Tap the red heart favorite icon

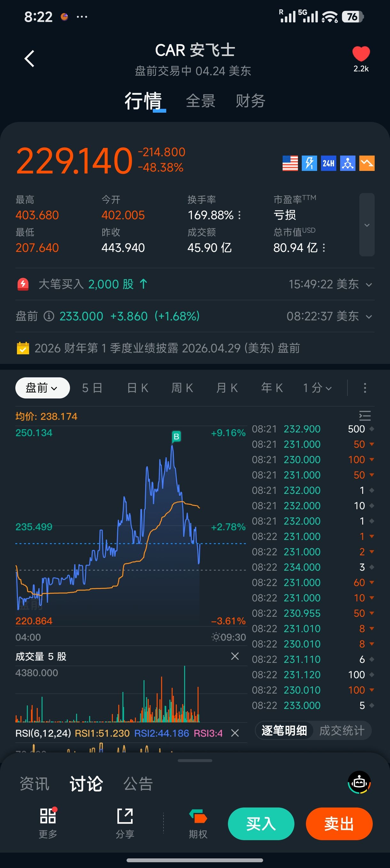tap(361, 54)
